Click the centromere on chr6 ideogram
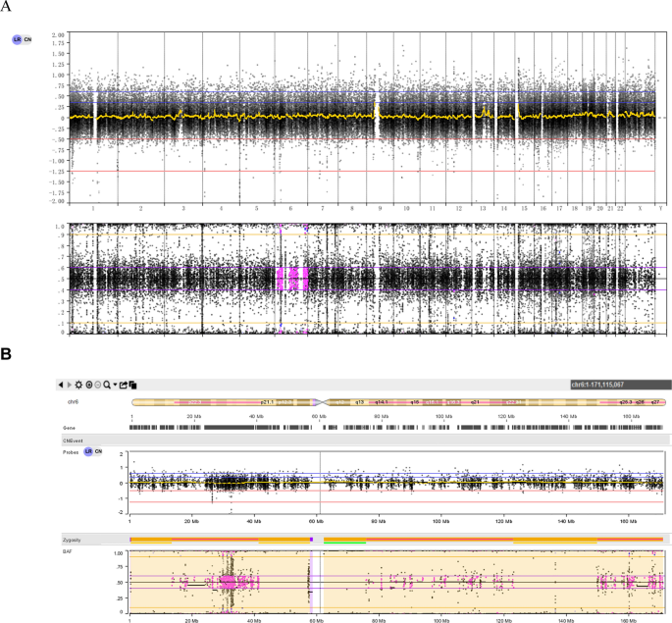Screen dimensions: 672x623 click(321, 402)
